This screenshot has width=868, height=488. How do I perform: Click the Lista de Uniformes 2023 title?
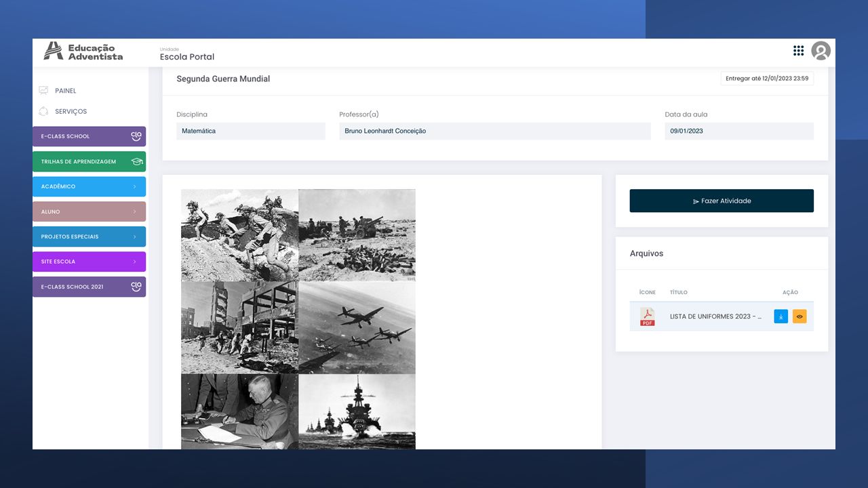point(715,317)
